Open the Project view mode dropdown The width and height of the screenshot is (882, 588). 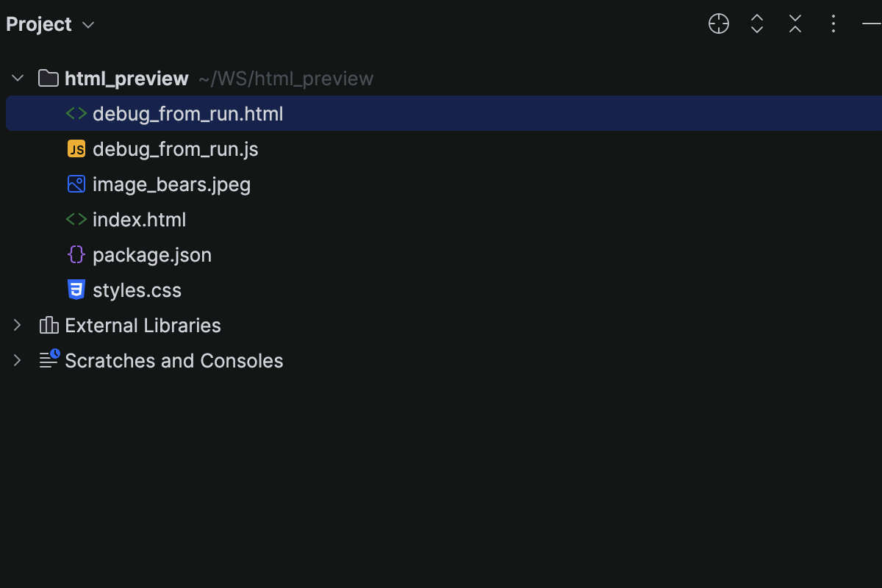[x=87, y=24]
